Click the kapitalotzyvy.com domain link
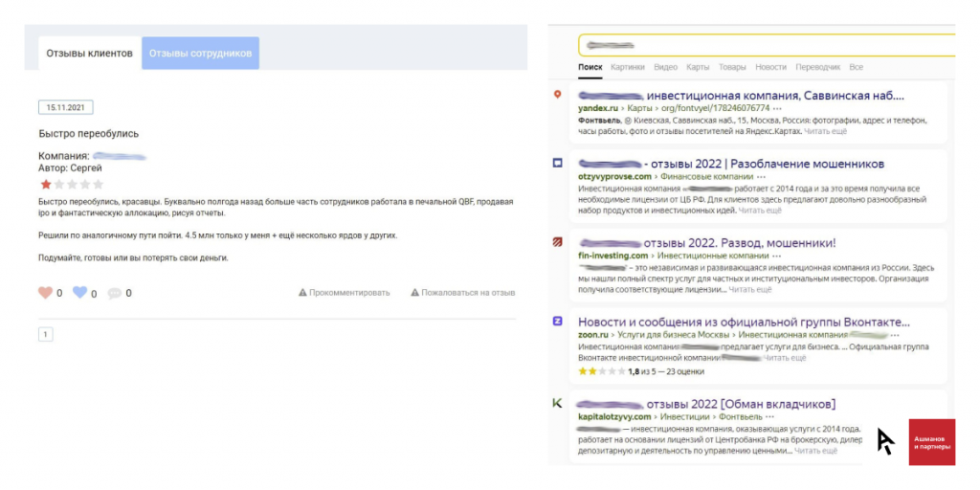 click(614, 416)
